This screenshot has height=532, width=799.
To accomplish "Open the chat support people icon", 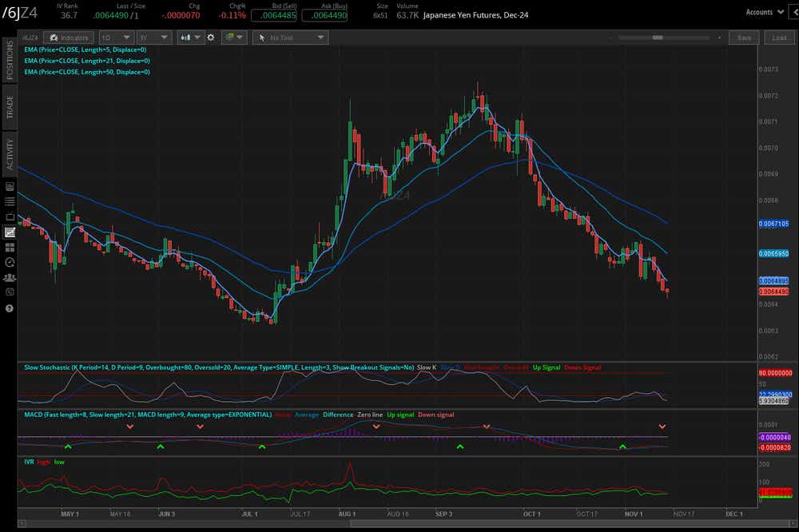I will [10, 277].
